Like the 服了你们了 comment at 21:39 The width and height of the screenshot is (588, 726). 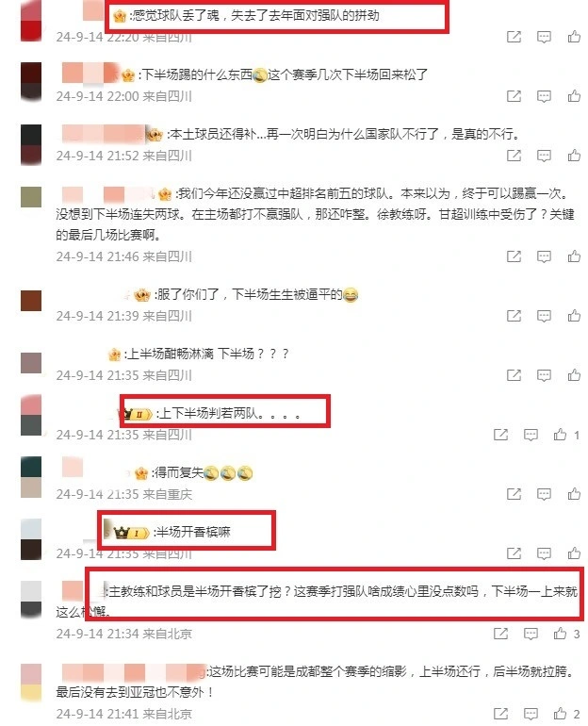click(x=574, y=316)
